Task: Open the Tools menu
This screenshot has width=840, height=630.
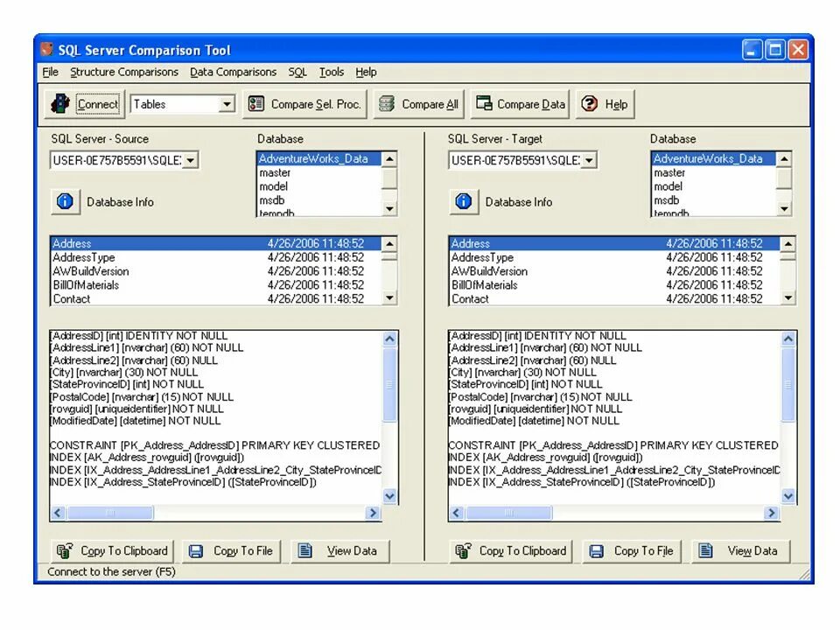Action: 332,72
